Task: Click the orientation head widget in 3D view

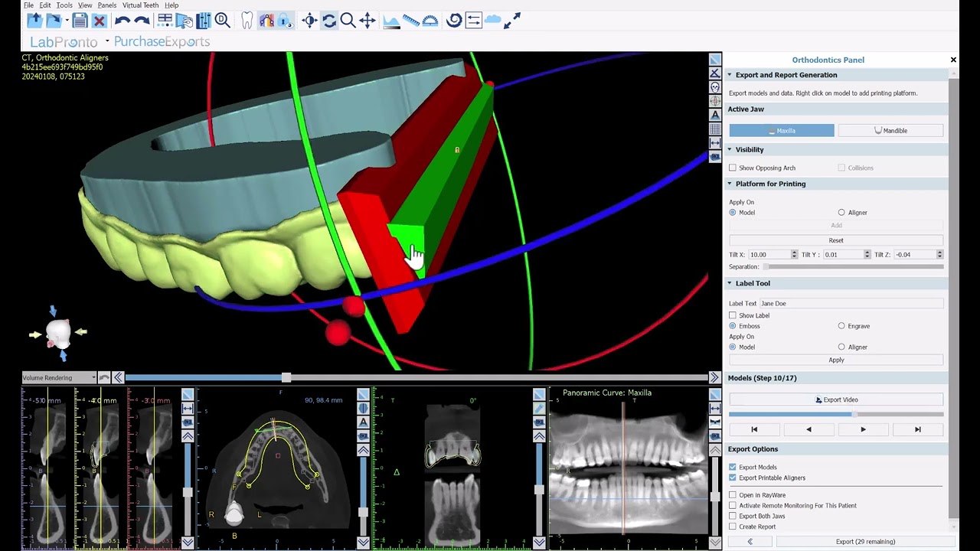Action: pos(58,334)
